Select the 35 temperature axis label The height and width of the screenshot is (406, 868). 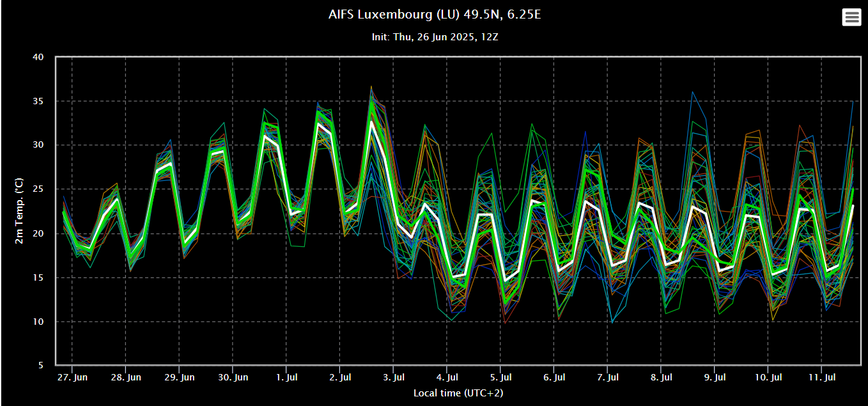tap(38, 101)
